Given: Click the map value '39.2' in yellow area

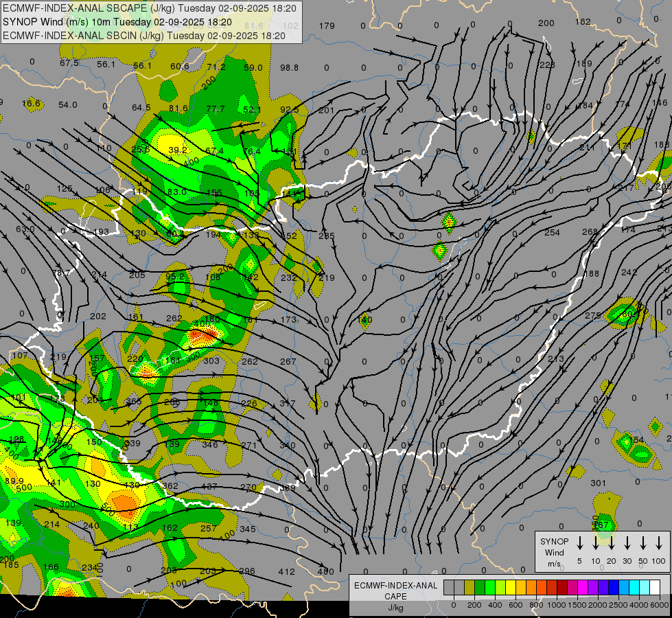Looking at the screenshot, I should click(x=177, y=150).
